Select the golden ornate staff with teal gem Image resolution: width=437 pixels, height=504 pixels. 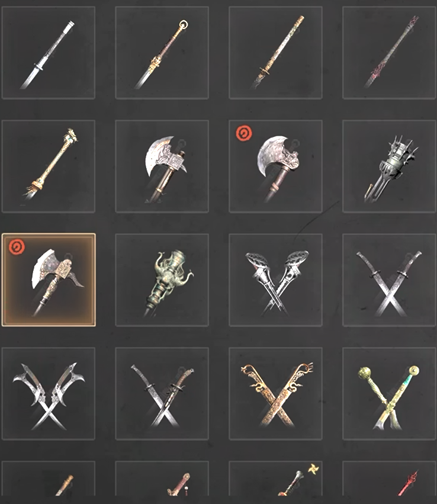[48, 166]
